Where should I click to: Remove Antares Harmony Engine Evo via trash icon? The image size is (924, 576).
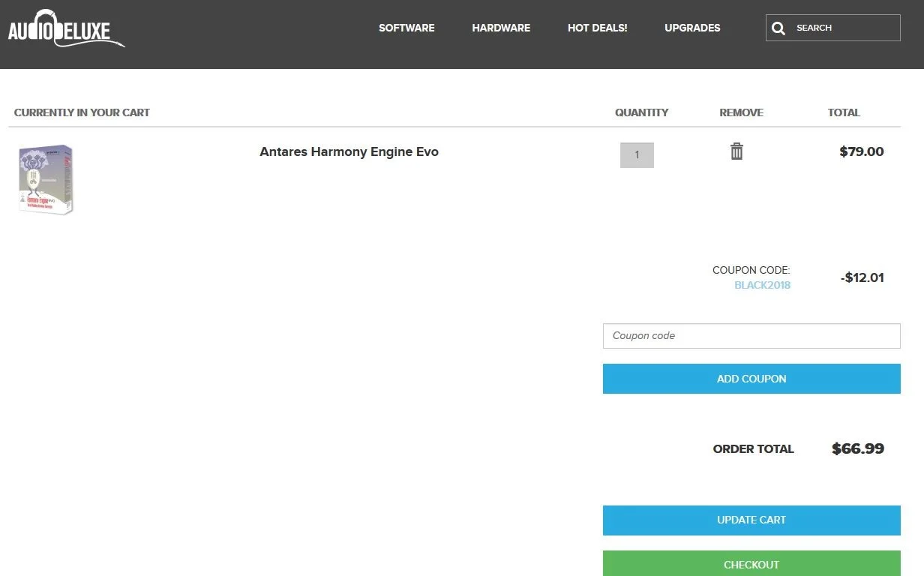point(737,151)
